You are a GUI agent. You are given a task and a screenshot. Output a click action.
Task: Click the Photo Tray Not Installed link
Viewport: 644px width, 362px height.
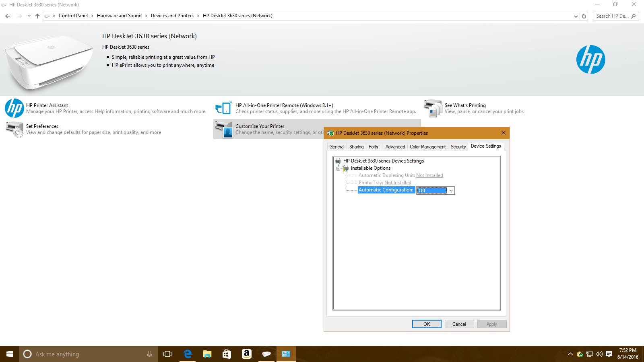point(398,183)
